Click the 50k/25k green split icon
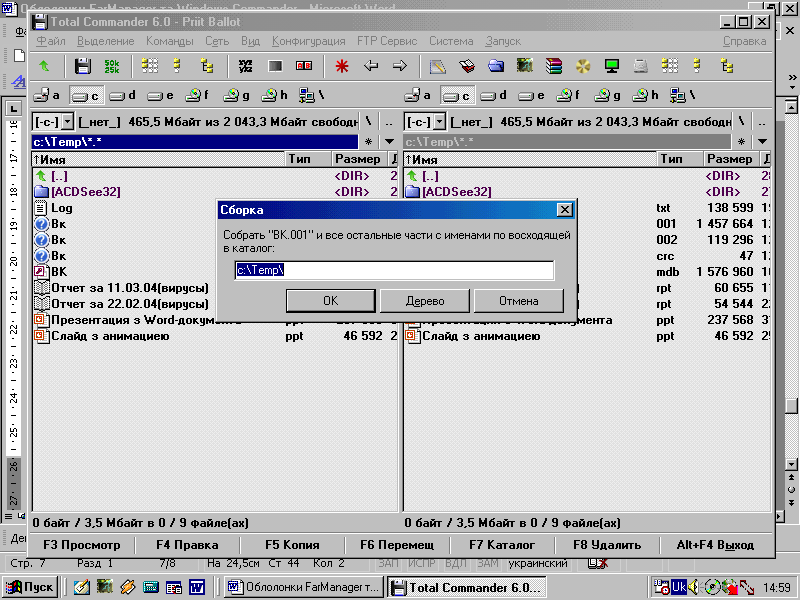 [x=111, y=66]
